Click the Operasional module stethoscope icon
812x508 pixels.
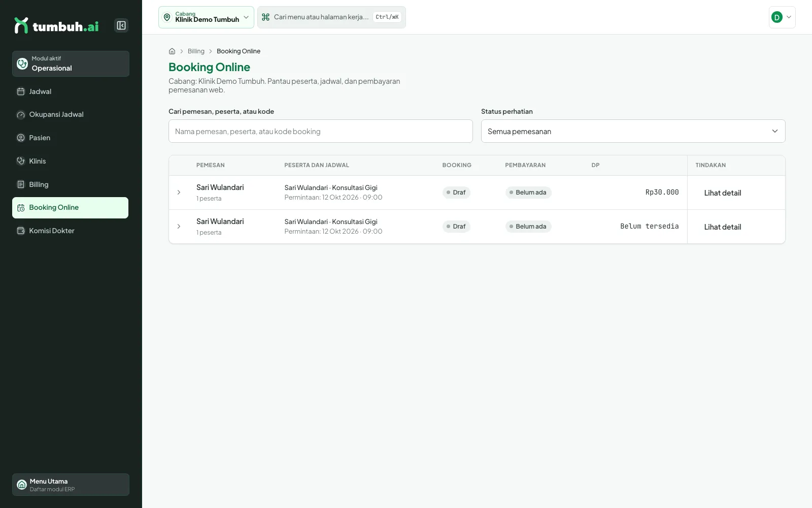pyautogui.click(x=22, y=63)
